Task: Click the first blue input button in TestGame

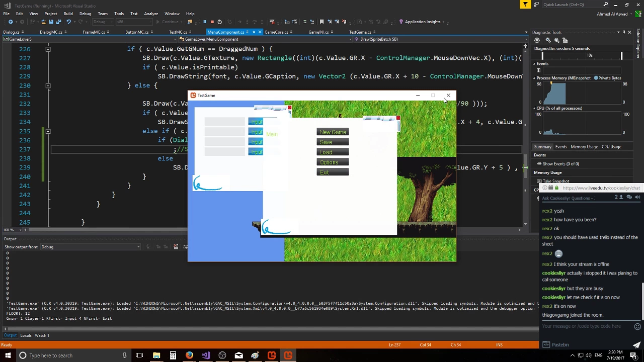Action: click(256, 122)
